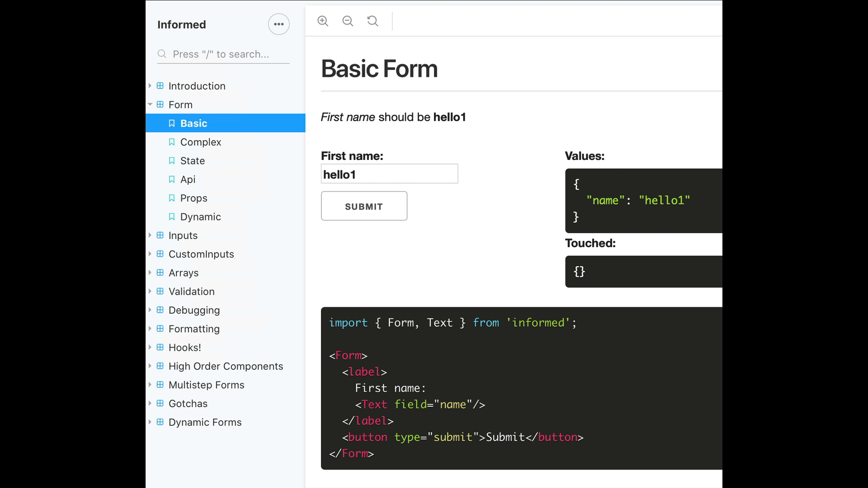Click the bookmark icon beside Complex

click(172, 142)
